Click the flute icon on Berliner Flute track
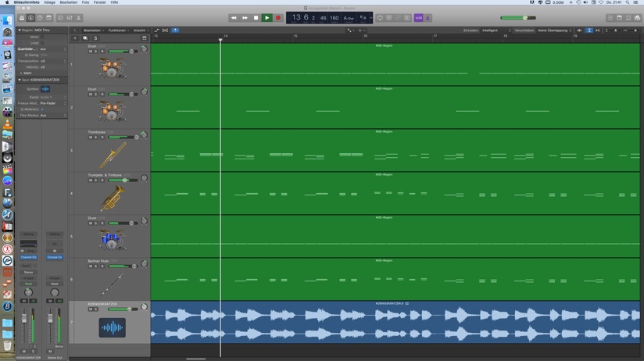The image size is (644, 361). 112,284
